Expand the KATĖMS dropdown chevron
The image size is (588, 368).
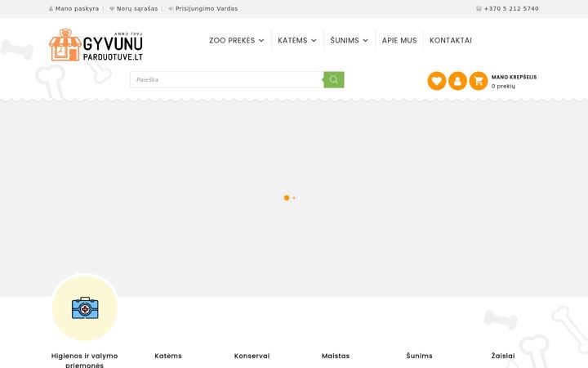[x=314, y=41]
